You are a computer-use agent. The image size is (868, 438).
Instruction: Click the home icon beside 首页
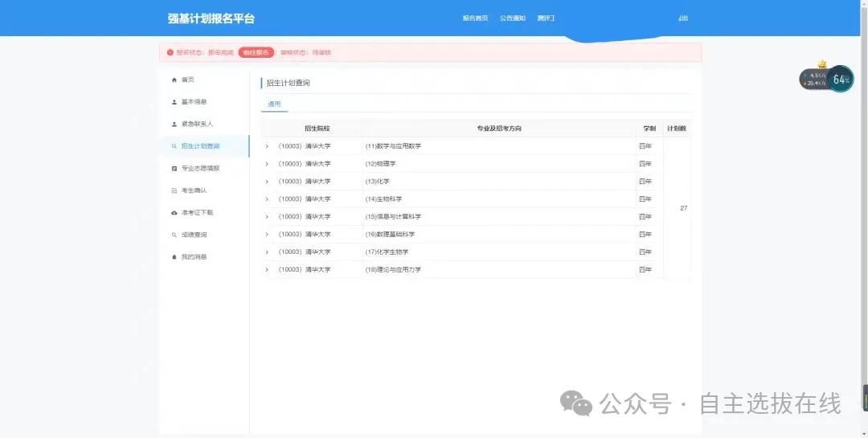point(174,80)
